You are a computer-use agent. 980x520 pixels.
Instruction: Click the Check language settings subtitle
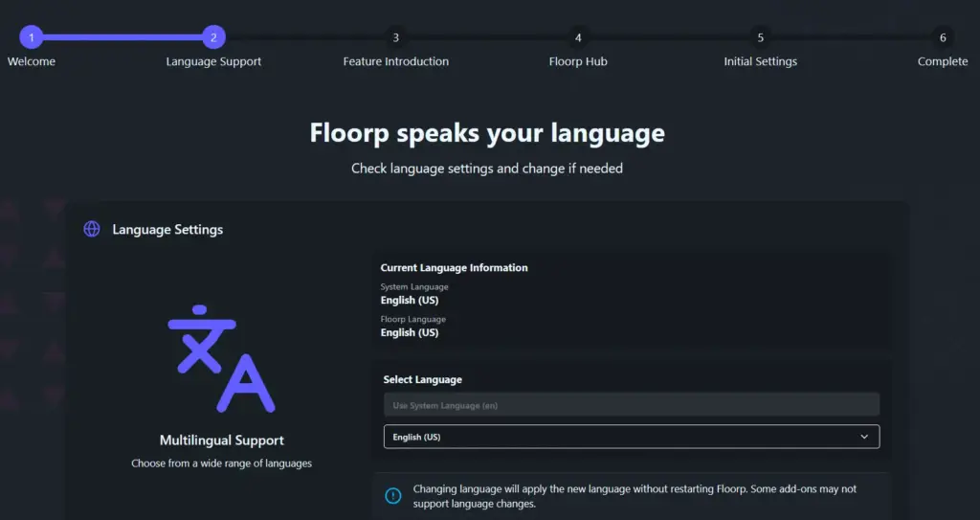(x=487, y=169)
